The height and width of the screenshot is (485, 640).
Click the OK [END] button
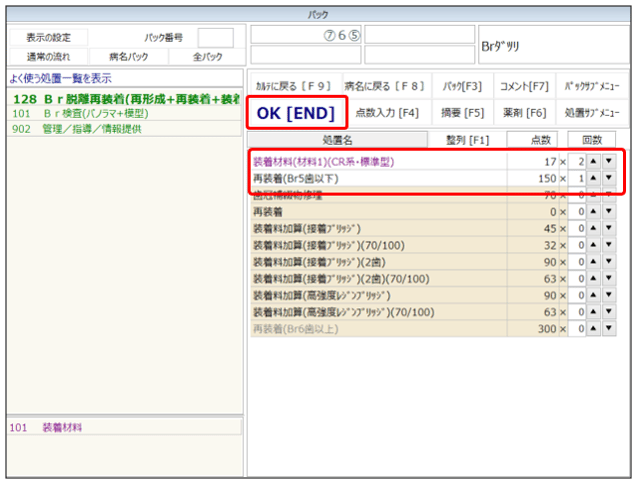tap(296, 113)
